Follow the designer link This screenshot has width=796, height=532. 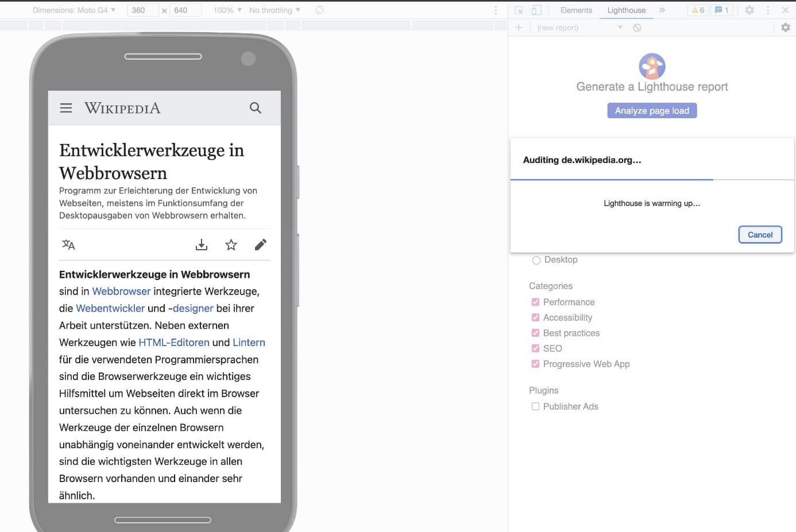[193, 308]
